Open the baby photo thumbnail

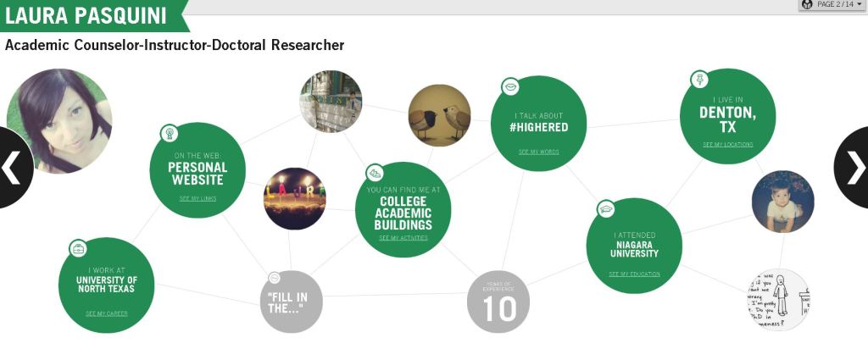[x=782, y=202]
